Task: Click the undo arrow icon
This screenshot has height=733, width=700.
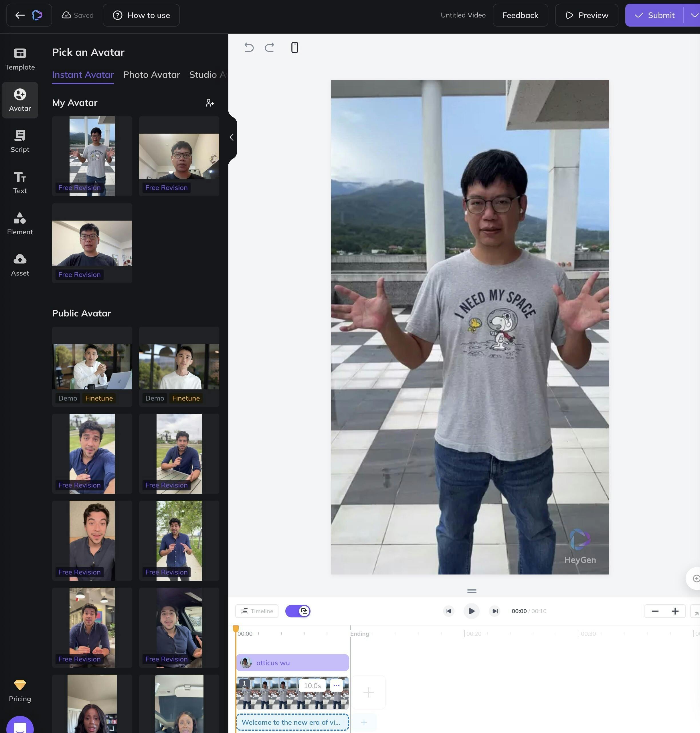Action: coord(249,47)
